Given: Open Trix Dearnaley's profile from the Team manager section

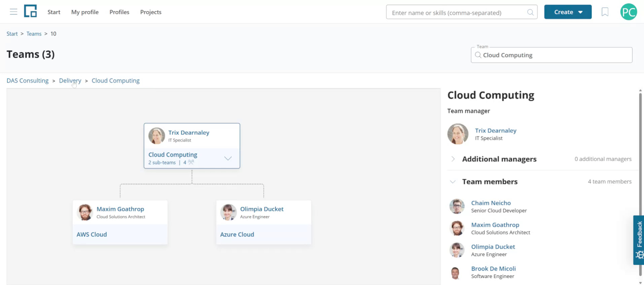Looking at the screenshot, I should (495, 130).
